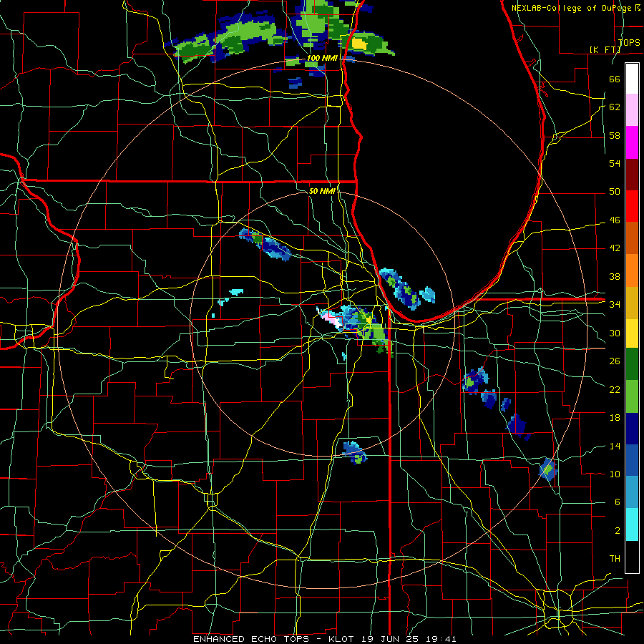The height and width of the screenshot is (644, 644).
Task: Click the white-pink high echo top cell
Action: 332,318
